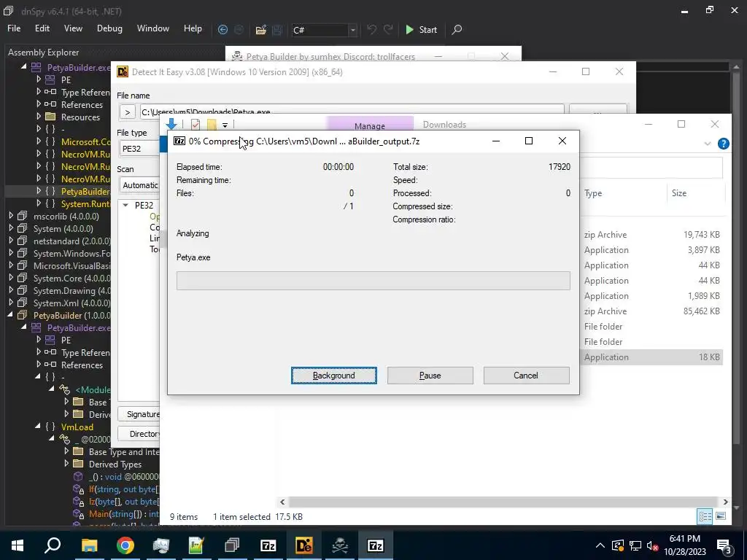Screen dimensions: 747x560
Task: Click the search magnifier in dnSpy toolbar
Action: coord(457,29)
